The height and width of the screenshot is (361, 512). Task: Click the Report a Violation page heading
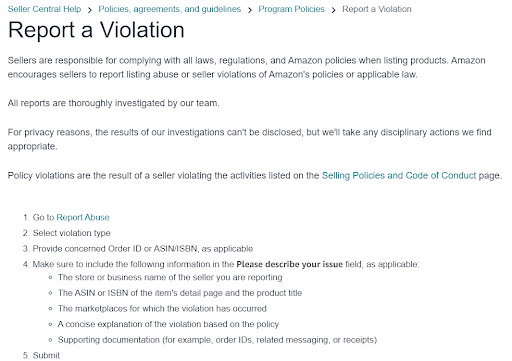(x=96, y=30)
